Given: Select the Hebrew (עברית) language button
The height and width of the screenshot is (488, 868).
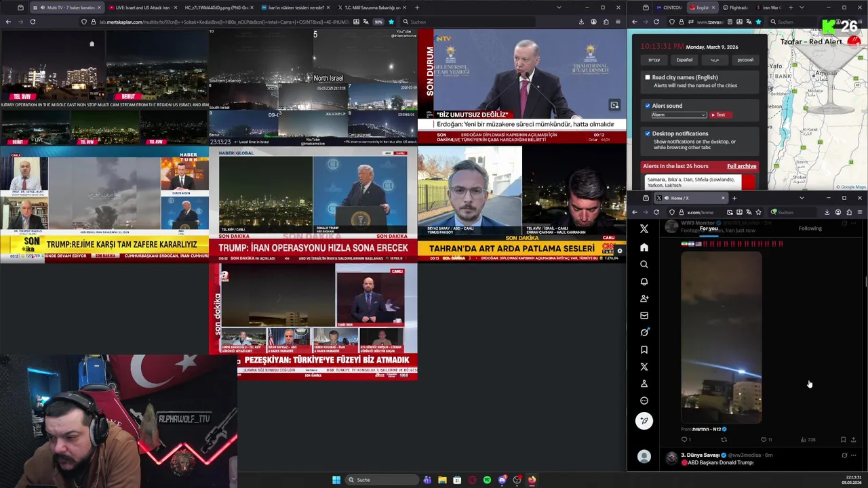Looking at the screenshot, I should point(654,60).
